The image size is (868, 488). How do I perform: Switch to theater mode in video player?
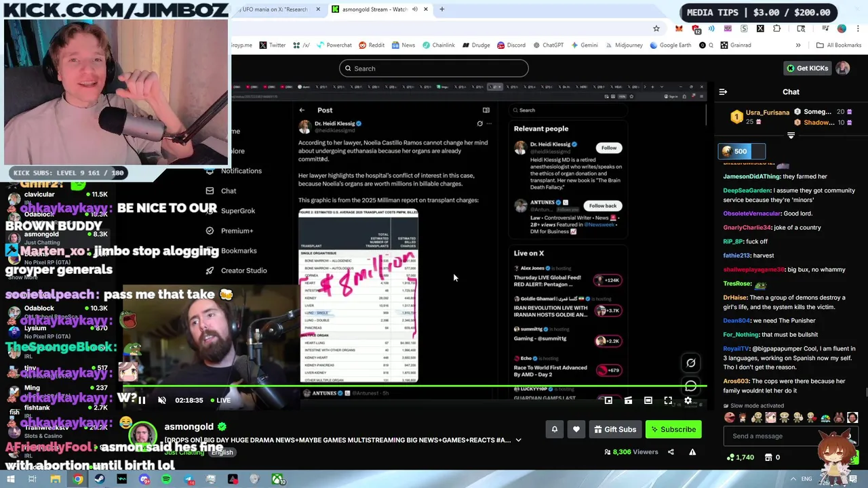(x=648, y=401)
